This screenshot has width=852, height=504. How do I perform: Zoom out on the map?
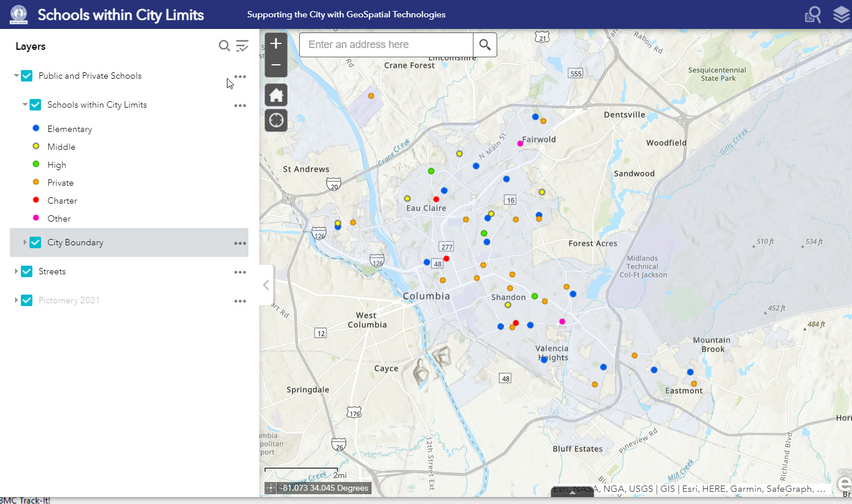[276, 65]
